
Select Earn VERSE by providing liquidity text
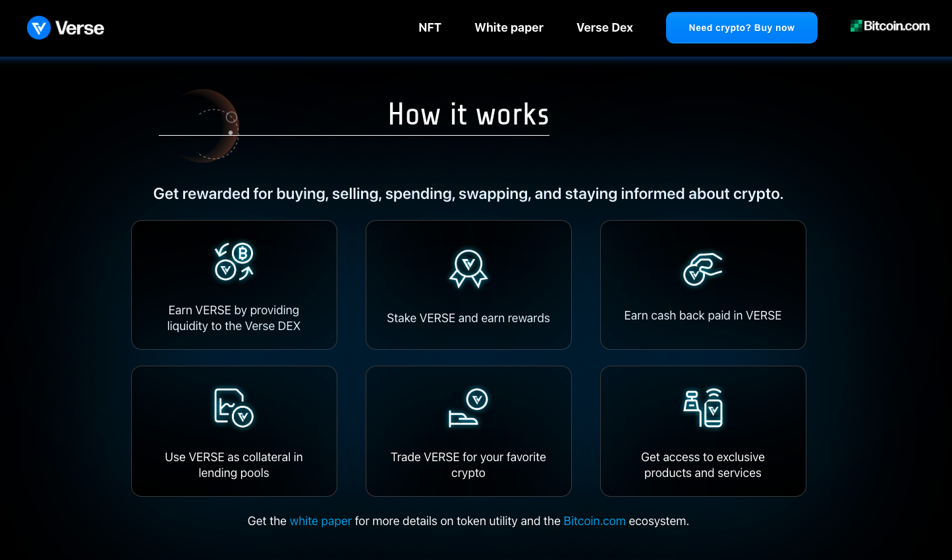(x=234, y=318)
